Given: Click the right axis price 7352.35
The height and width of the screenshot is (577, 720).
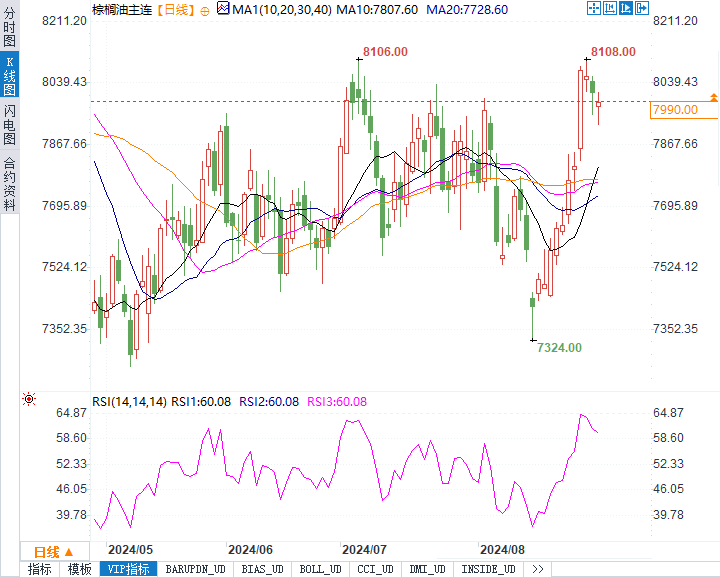Looking at the screenshot, I should pos(675,329).
